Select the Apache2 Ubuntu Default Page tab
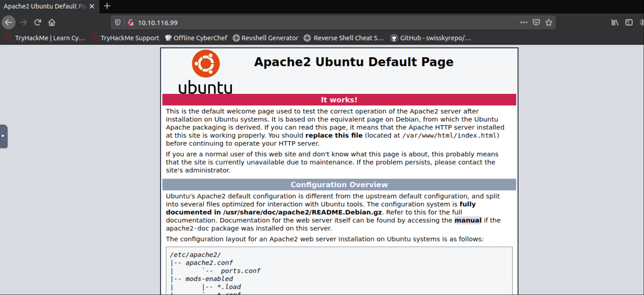The height and width of the screenshot is (295, 644). click(x=49, y=6)
